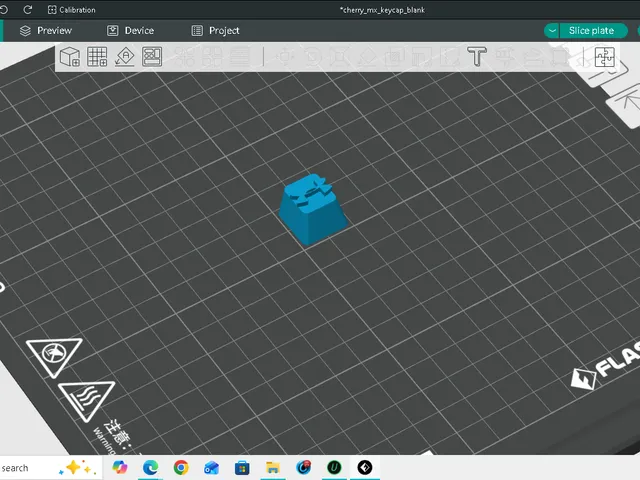Click the cherry_mx_keycap_blank title text
640x480 pixels.
coord(382,10)
